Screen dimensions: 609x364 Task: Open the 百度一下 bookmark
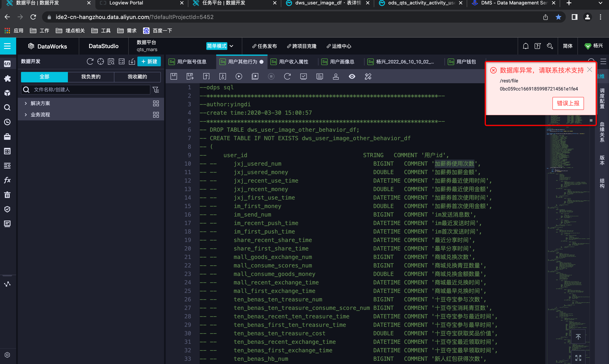[158, 31]
